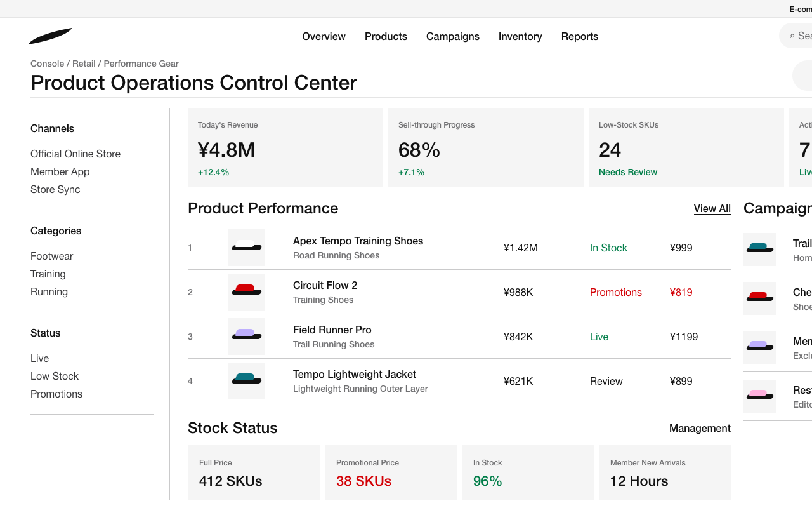This screenshot has height=508, width=812.
Task: Open the Field Runner Pro purple shoe thumbnail
Action: click(247, 337)
